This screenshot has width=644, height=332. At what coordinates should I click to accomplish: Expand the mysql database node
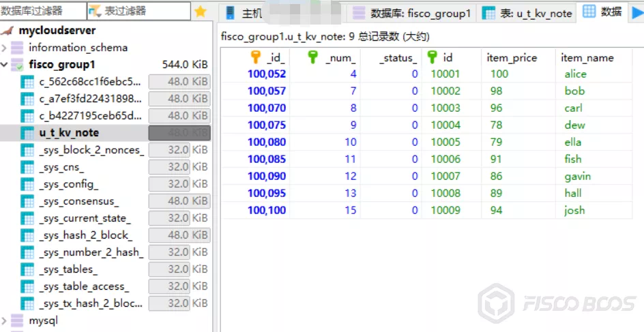click(4, 320)
